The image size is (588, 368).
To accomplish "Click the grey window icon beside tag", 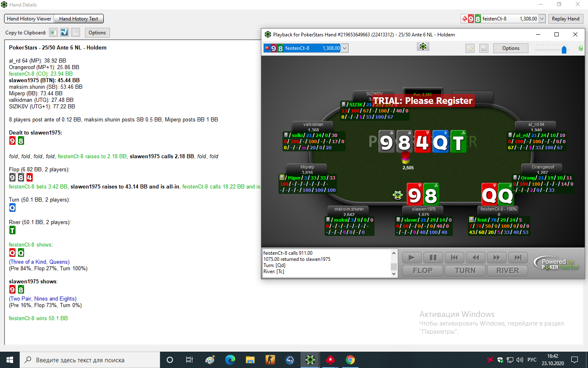I will [x=483, y=48].
